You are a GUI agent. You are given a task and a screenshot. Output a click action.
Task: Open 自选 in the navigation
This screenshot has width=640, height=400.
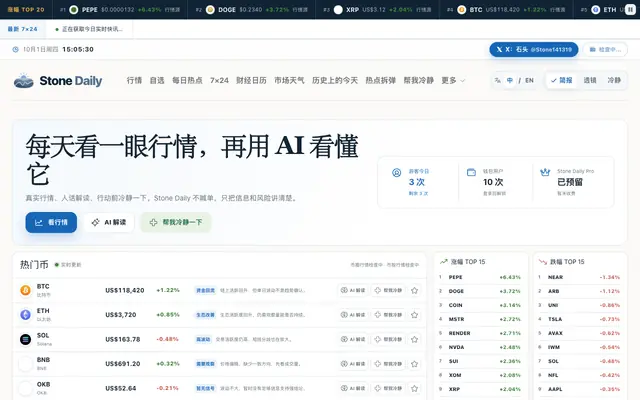[x=157, y=80]
